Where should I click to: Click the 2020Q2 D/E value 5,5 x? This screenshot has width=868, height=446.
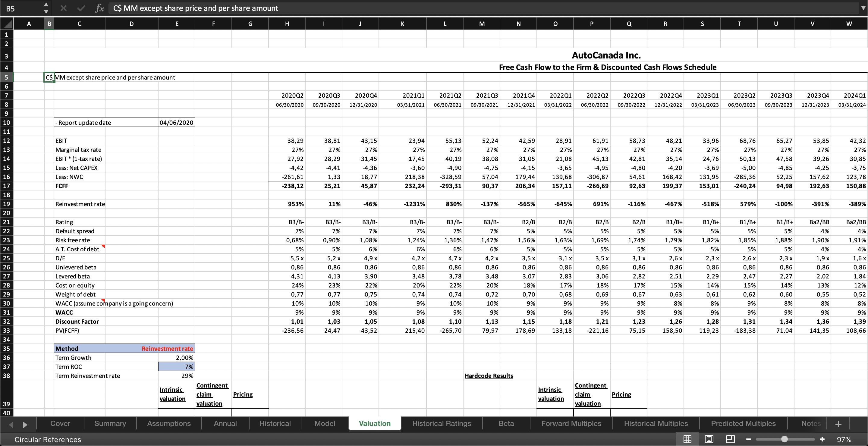(x=287, y=258)
